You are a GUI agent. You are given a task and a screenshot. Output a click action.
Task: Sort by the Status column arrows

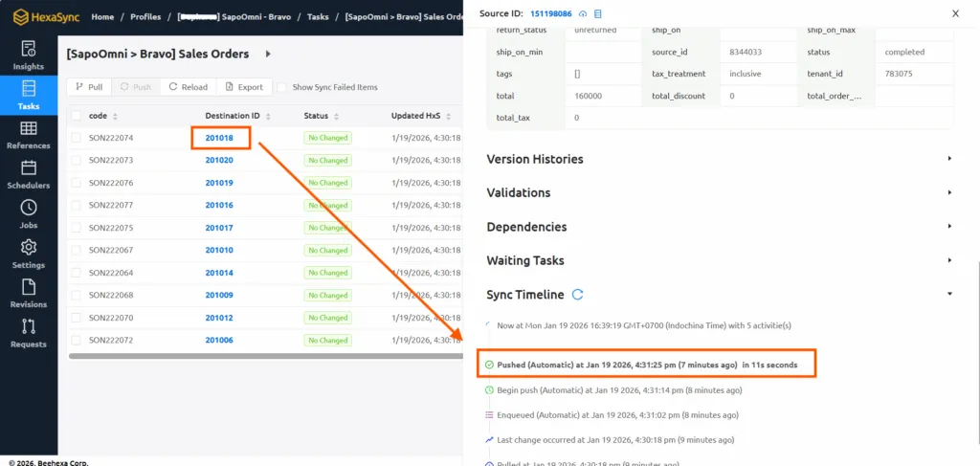336,116
